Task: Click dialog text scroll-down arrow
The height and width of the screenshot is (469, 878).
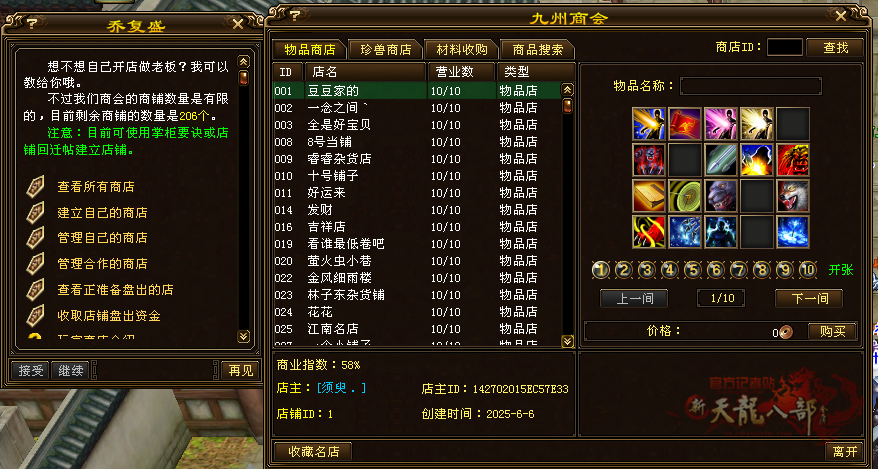Action: pyautogui.click(x=244, y=336)
